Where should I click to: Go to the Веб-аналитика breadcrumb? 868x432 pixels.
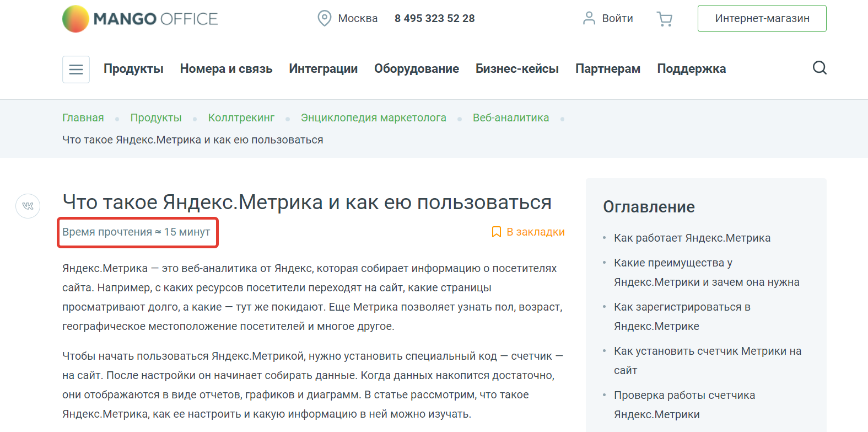click(x=511, y=118)
